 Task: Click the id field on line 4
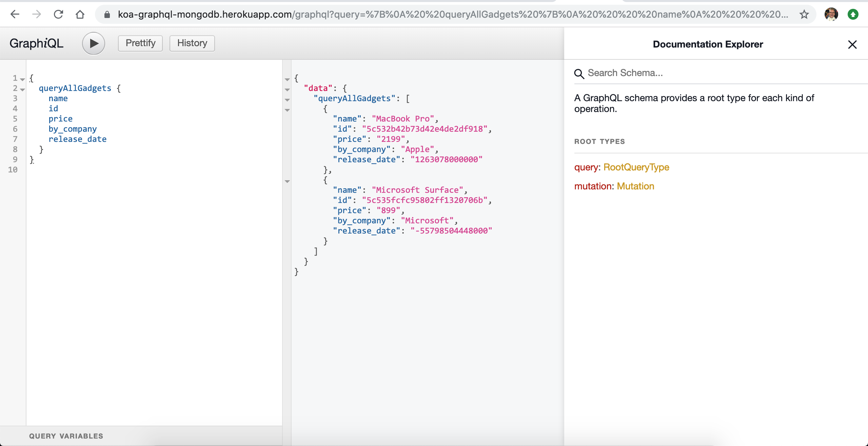coord(53,109)
